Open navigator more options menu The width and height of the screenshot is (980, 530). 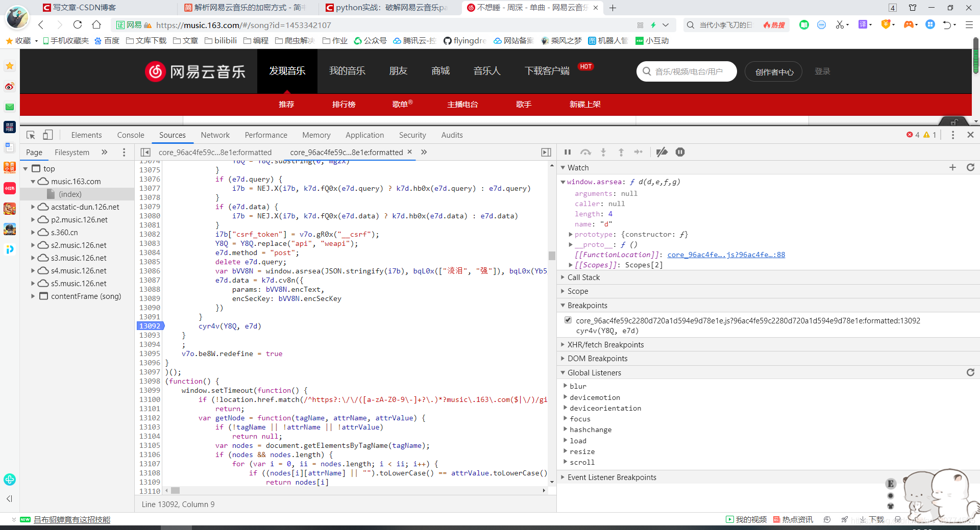[124, 152]
